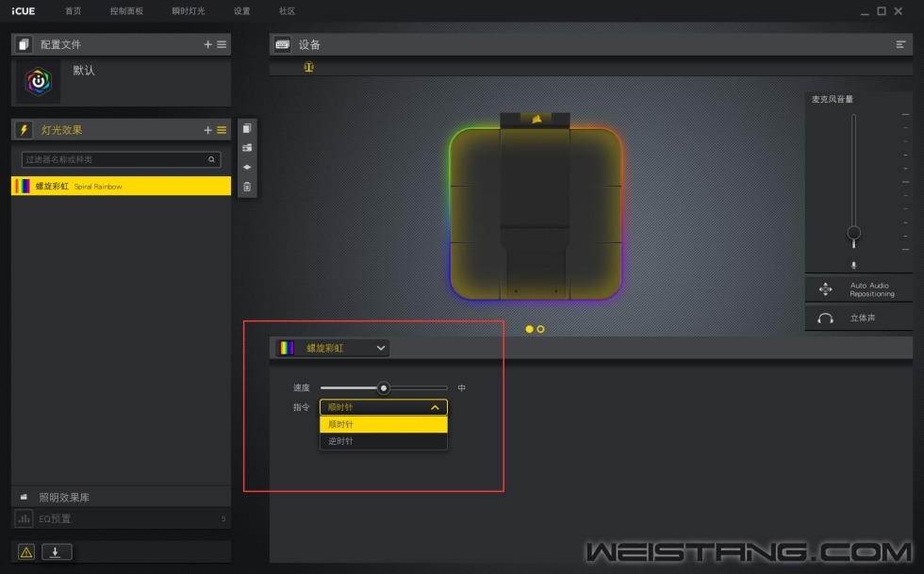Viewport: 924px width, 574px height.
Task: Open the 设备 panel options menu
Action: point(900,44)
